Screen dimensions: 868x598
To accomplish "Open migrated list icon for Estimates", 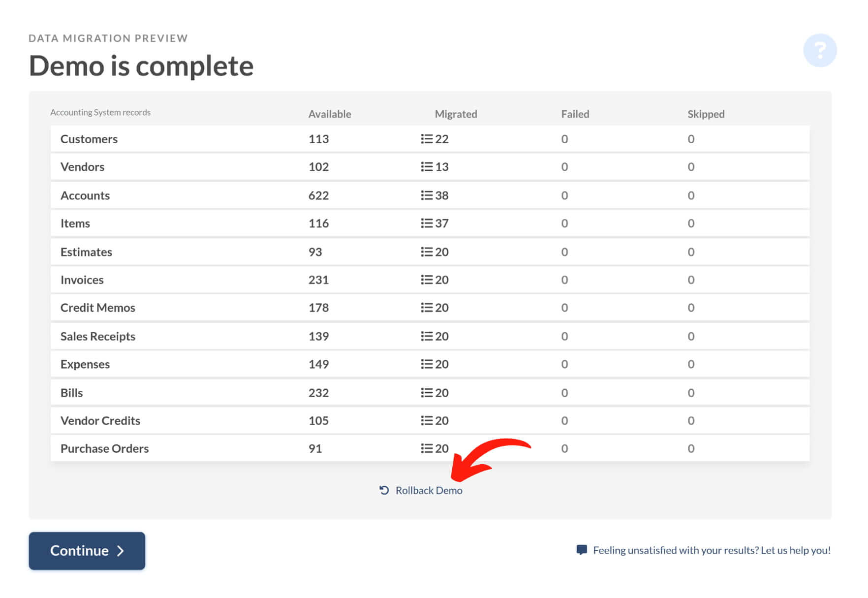I will 427,252.
